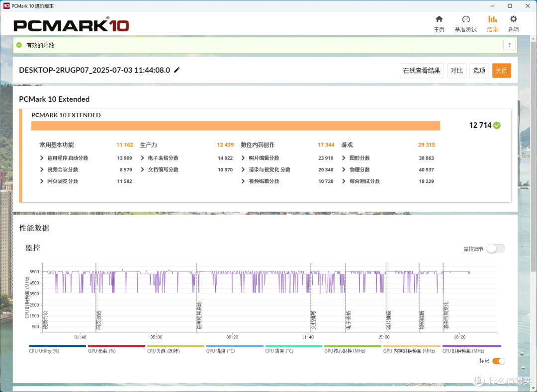Image resolution: width=537 pixels, height=392 pixels.
Task: Click the 文档编写 marker on chart
Action: coord(313,320)
